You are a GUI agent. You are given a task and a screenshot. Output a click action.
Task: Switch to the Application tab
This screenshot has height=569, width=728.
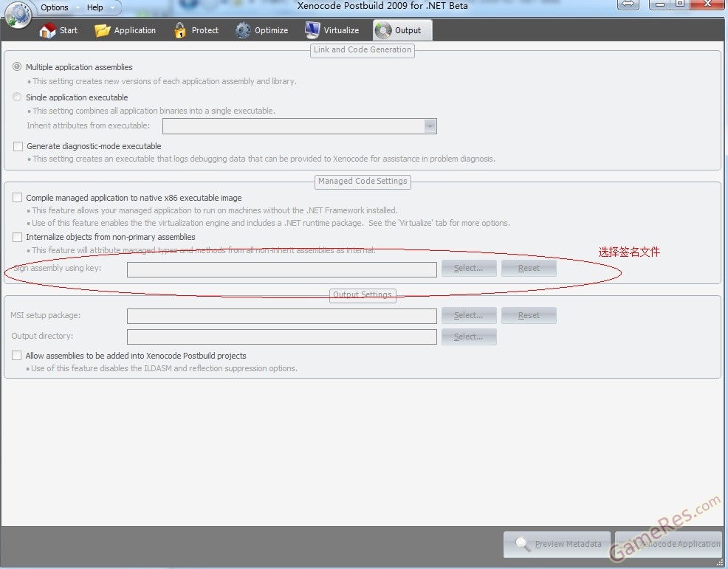(x=125, y=30)
